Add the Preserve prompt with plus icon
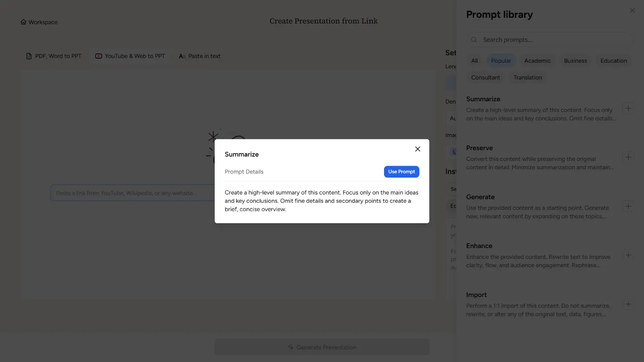The width and height of the screenshot is (644, 362). coord(628,157)
